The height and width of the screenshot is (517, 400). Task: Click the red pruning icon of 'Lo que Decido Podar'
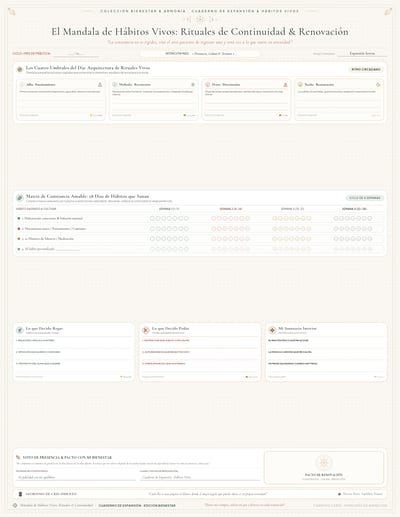146,330
